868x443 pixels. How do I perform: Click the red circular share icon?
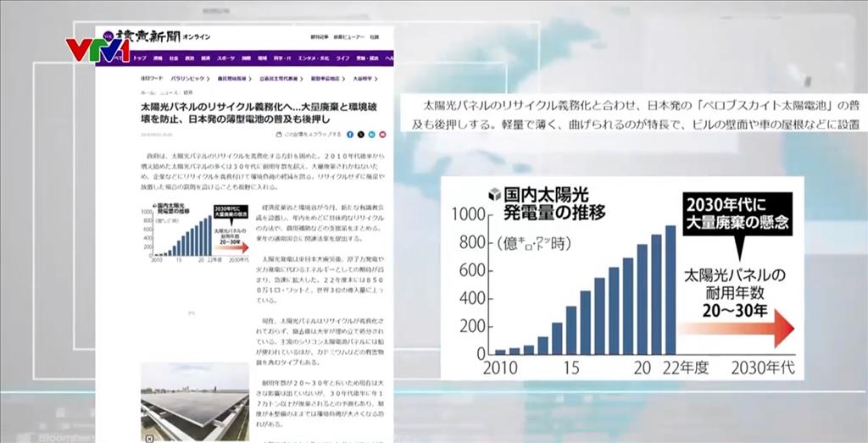click(x=382, y=135)
